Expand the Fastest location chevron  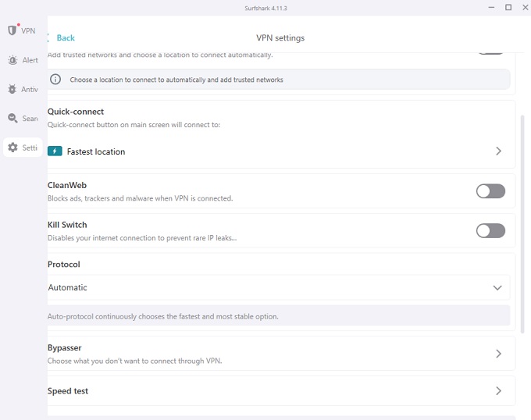point(498,151)
